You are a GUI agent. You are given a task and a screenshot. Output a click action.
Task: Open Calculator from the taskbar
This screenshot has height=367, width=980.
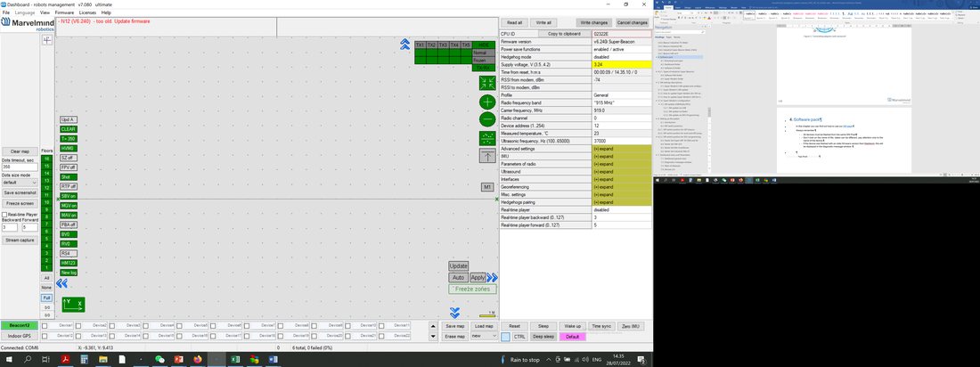click(x=84, y=360)
